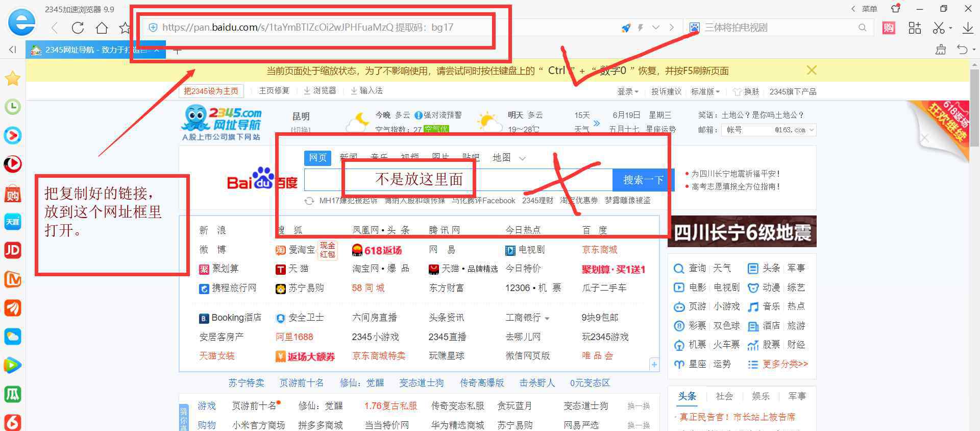Click 换一换 in 游戏 row
Image resolution: width=980 pixels, height=431 pixels.
click(x=639, y=406)
